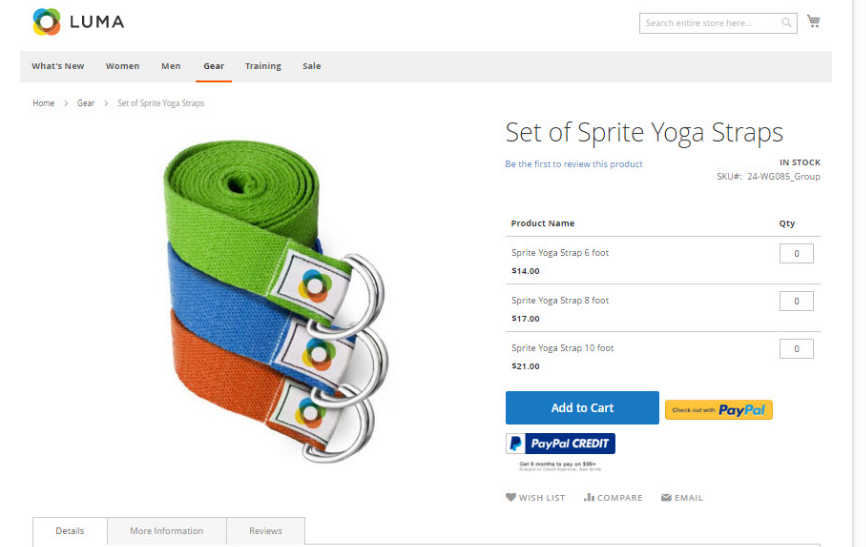
Task: Select the Details tab
Action: [70, 531]
